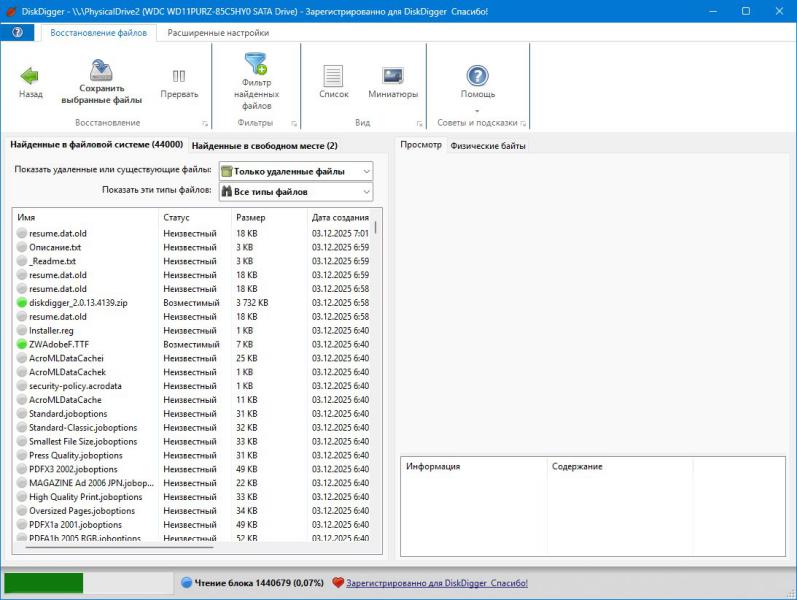Screen dimensions: 797x600
Task: Click the blue question mark at top left
Action: [16, 33]
